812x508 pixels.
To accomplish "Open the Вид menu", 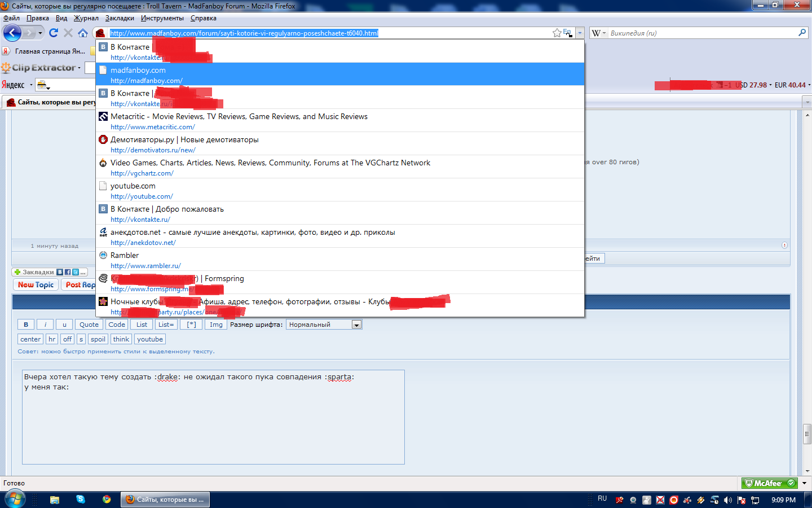I will pyautogui.click(x=61, y=18).
